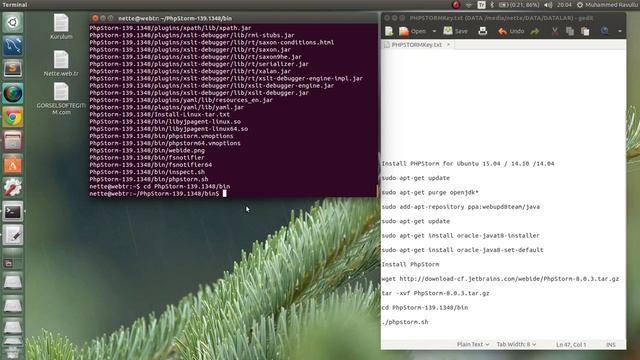
Task: Click the Paste clipboard icon in gedit
Action: [x=585, y=31]
